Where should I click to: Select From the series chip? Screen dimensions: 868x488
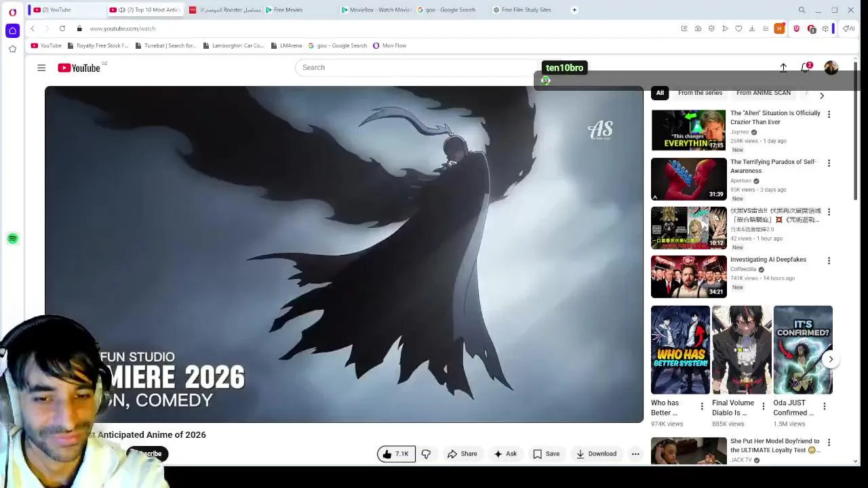click(700, 93)
